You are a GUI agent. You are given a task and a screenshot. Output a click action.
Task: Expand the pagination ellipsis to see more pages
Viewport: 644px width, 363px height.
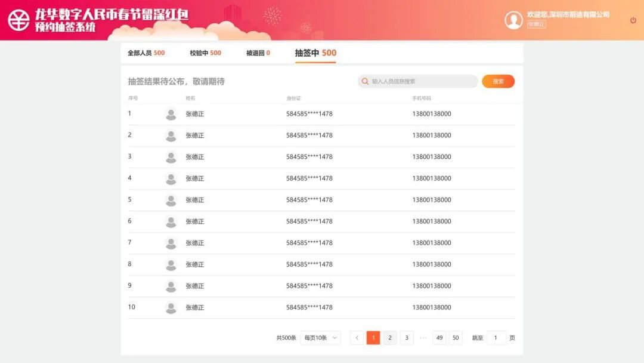coord(422,337)
